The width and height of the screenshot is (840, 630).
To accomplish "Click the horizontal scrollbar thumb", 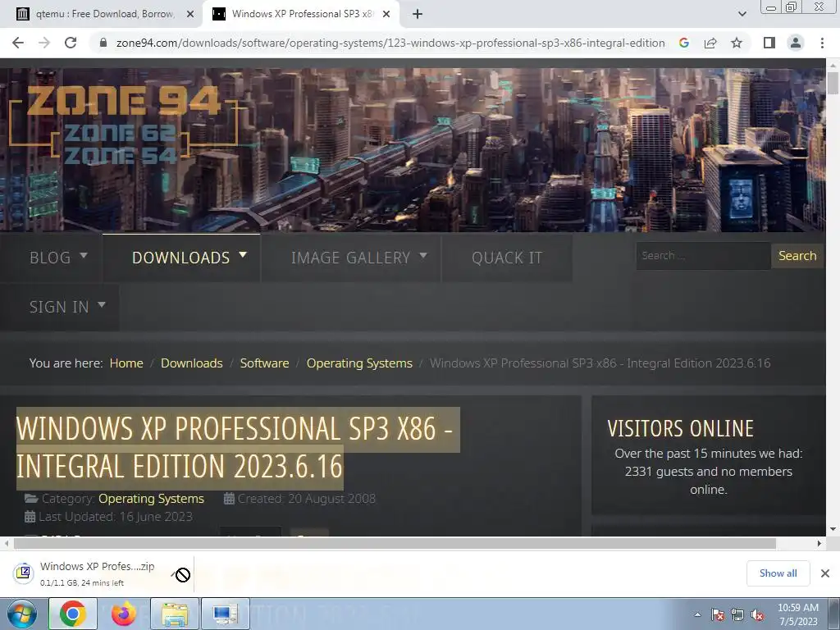I will coord(395,543).
